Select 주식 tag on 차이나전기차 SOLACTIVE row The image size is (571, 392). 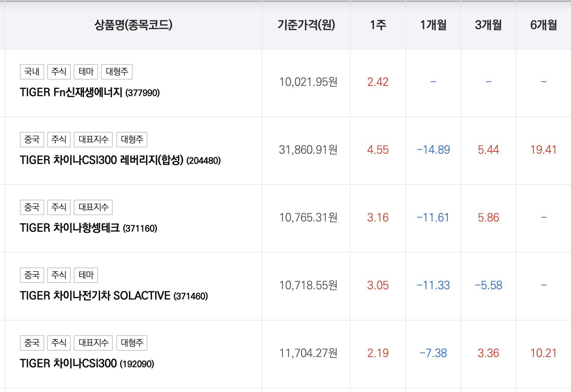[x=59, y=275]
